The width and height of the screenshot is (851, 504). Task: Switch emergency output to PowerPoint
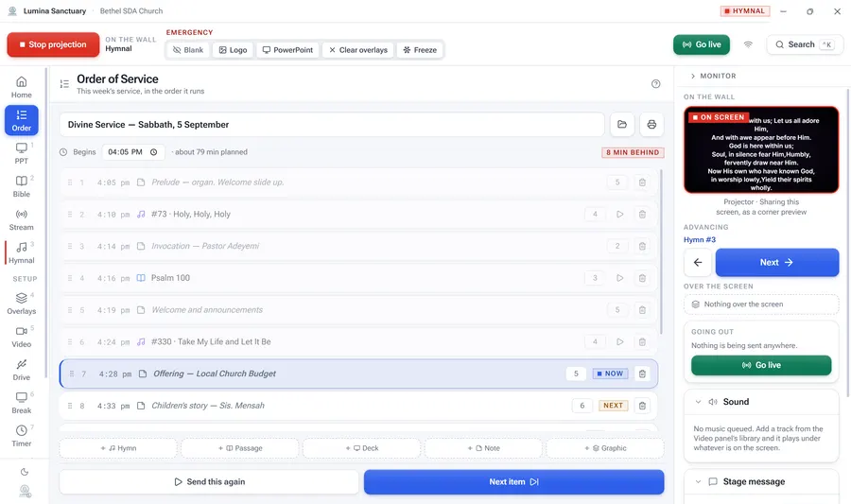click(287, 50)
